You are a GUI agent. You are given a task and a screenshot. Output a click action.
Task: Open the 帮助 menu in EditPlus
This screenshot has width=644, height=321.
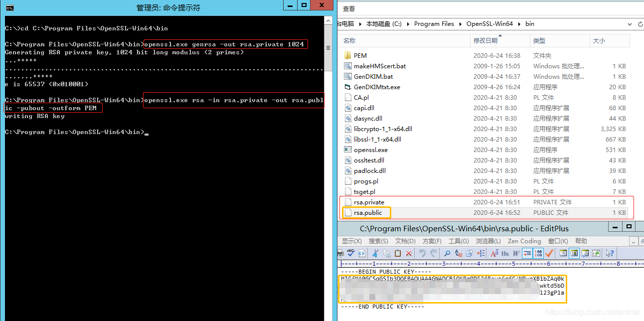(x=581, y=241)
